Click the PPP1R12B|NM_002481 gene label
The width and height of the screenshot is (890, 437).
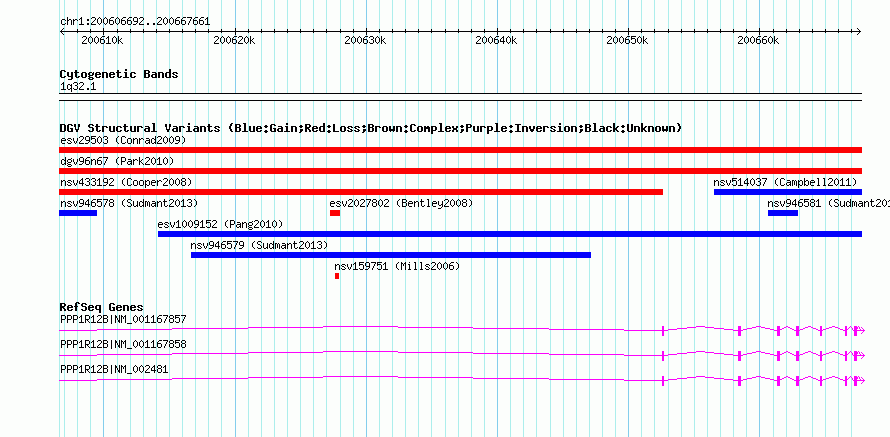(114, 369)
